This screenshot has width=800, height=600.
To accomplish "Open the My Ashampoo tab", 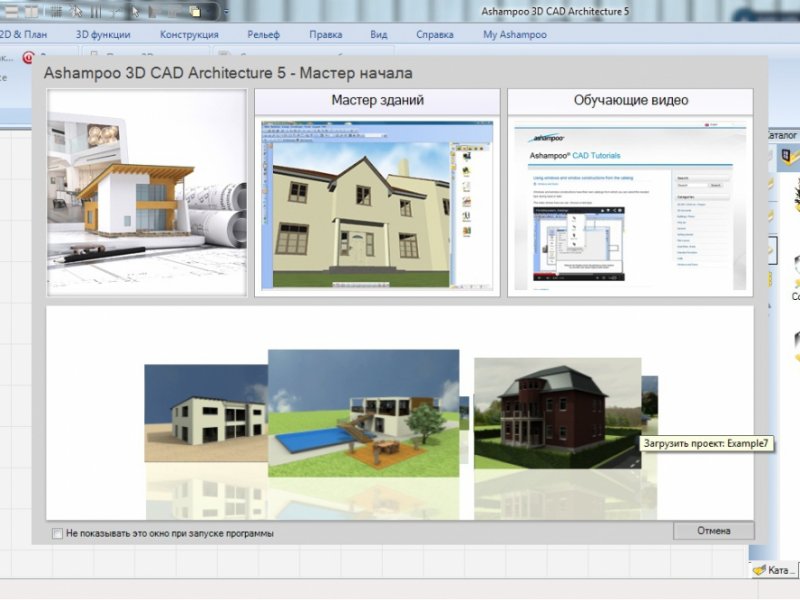I will pos(515,35).
